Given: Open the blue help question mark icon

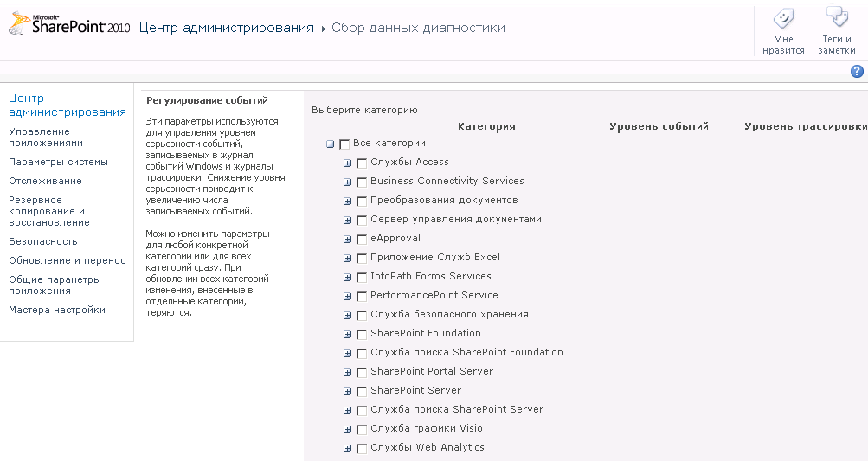Looking at the screenshot, I should pos(857,72).
